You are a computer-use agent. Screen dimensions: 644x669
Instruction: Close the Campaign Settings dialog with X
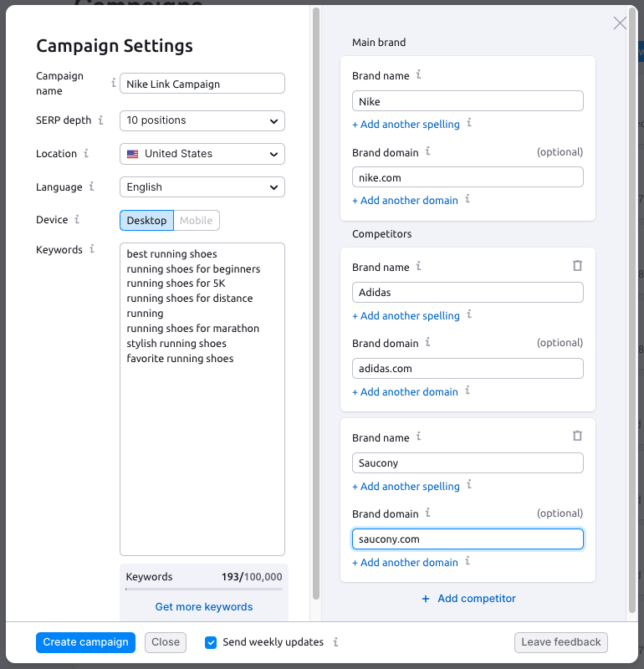pos(620,23)
